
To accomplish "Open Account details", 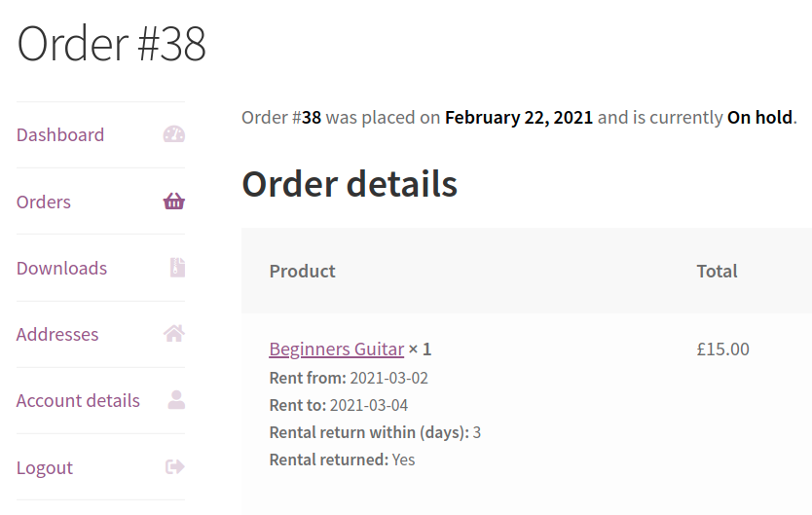I will coord(78,400).
